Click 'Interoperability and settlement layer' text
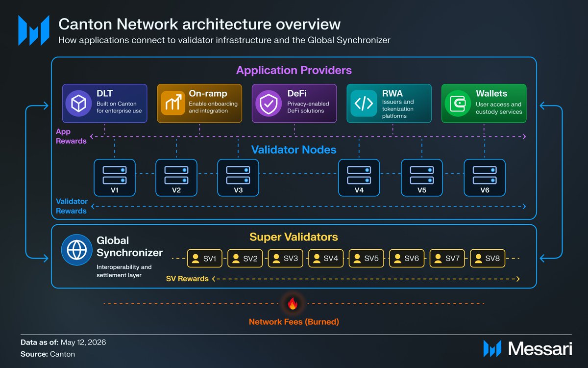This screenshot has width=588, height=368. 124,271
